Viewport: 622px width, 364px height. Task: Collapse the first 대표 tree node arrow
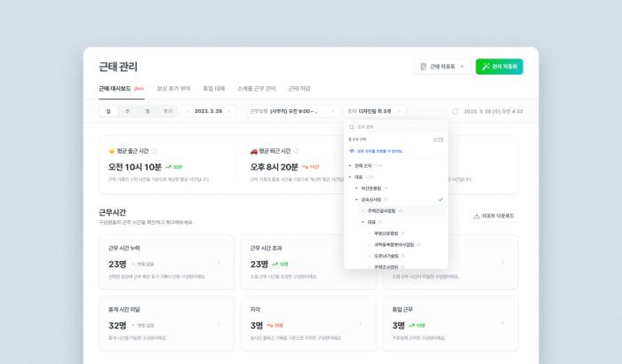pos(350,177)
